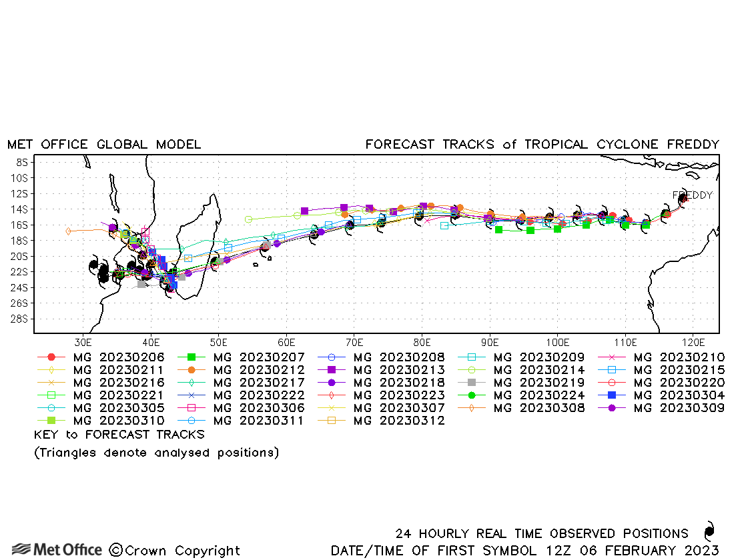Click the 24S latitude axis label
Image resolution: width=754 pixels, height=560 pixels.
click(19, 288)
